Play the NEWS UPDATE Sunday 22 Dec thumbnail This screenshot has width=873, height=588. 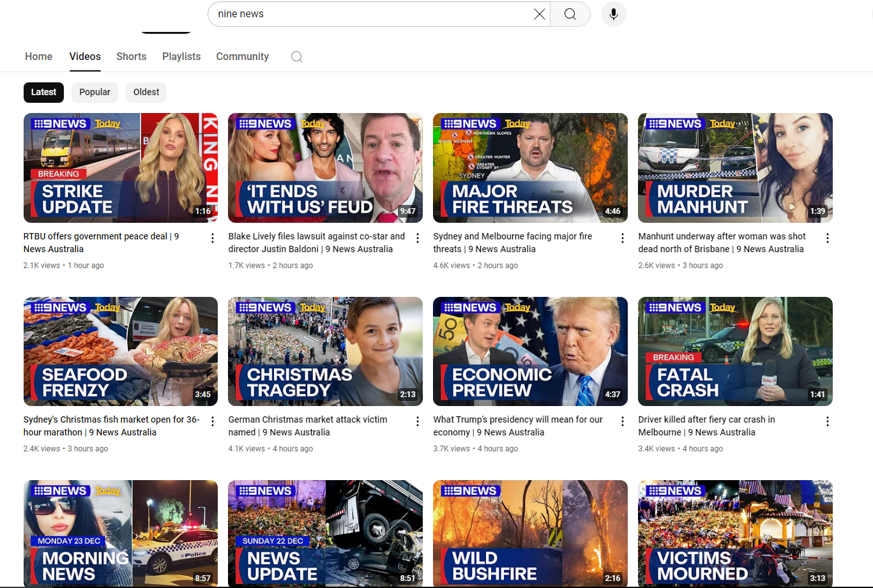(325, 534)
